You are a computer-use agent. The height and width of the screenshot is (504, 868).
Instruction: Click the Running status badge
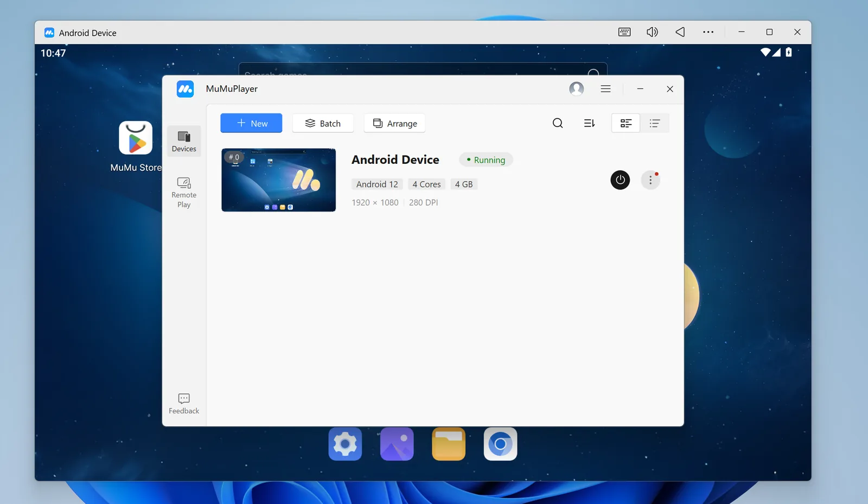tap(486, 160)
